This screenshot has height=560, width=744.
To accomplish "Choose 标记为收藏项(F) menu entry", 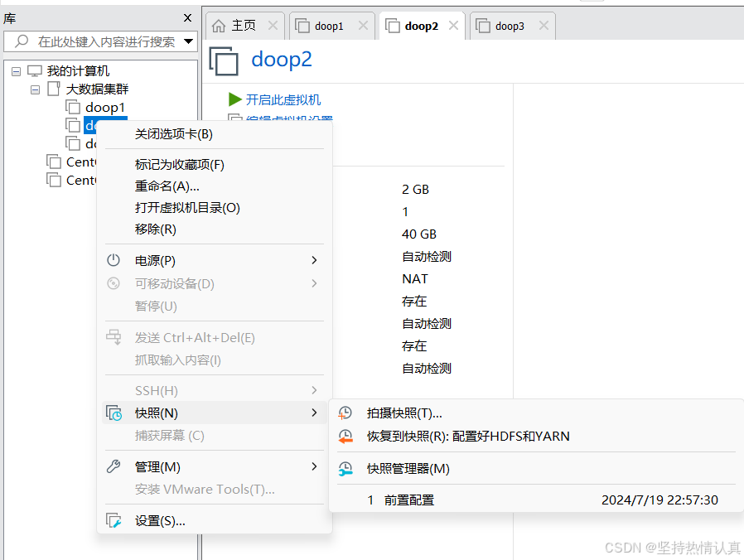I will 215,165.
